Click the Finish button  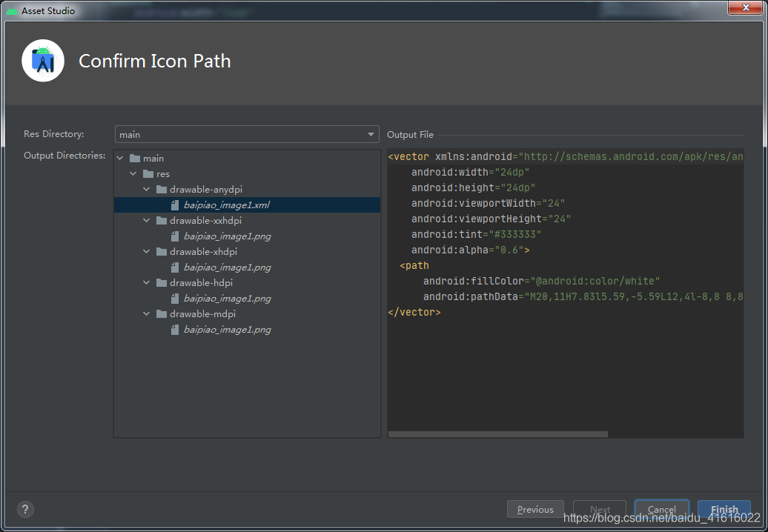(724, 510)
